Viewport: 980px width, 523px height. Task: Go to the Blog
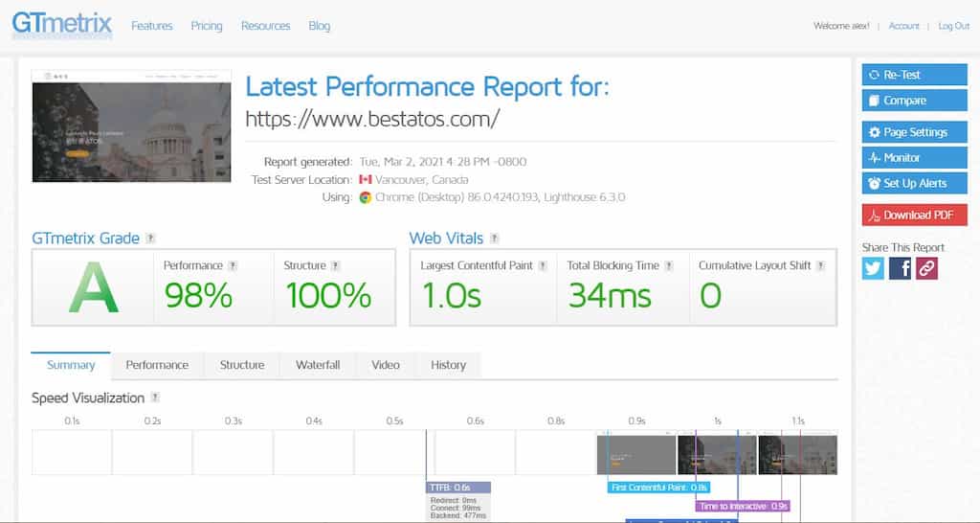pos(320,26)
